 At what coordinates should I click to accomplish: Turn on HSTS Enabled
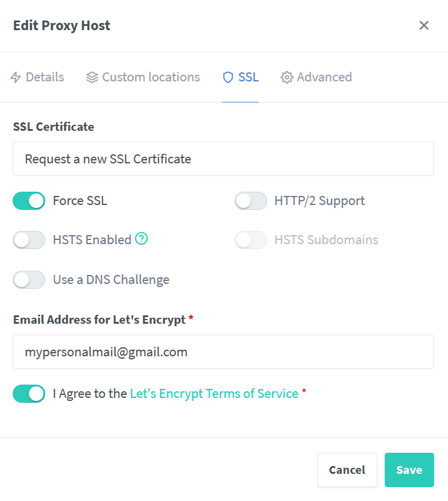(29, 239)
